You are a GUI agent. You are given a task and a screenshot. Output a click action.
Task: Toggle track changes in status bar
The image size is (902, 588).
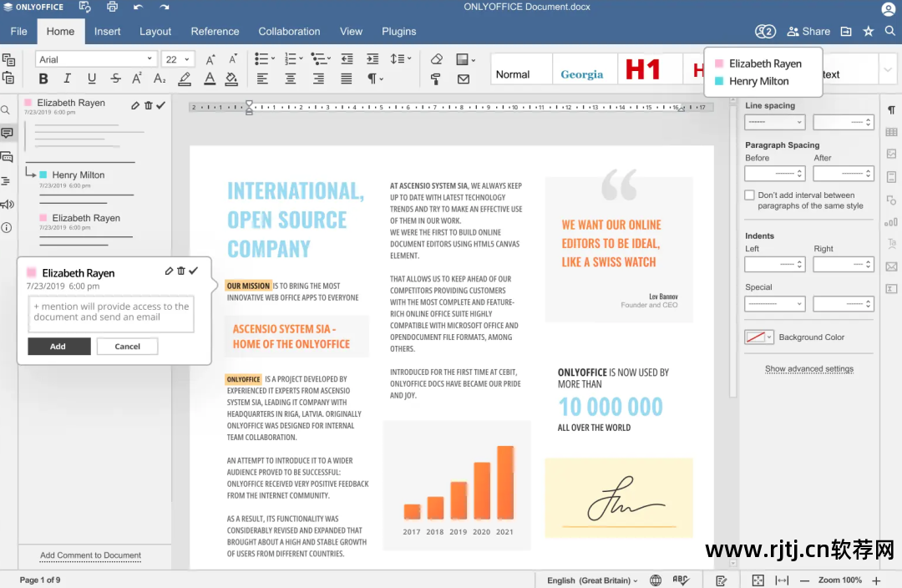[x=722, y=580]
